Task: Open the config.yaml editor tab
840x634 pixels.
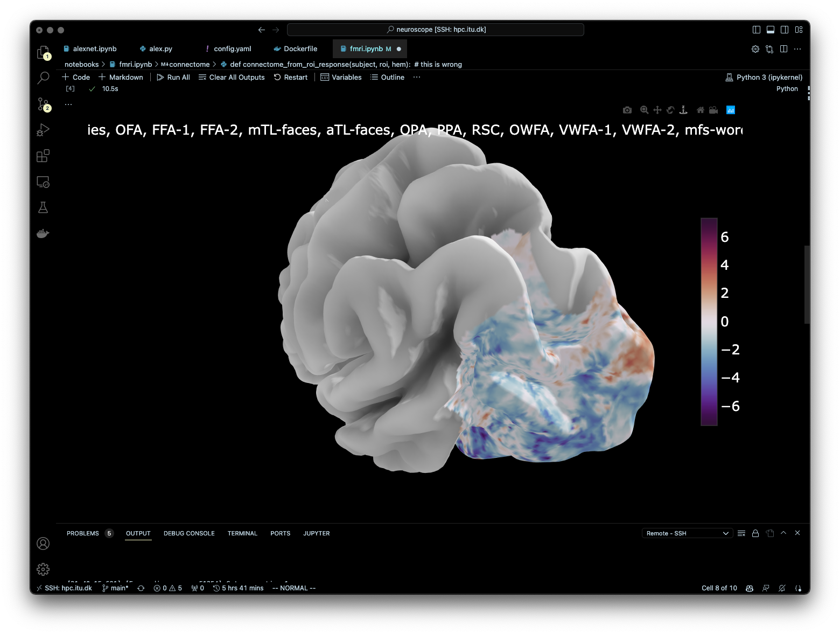Action: pos(232,48)
